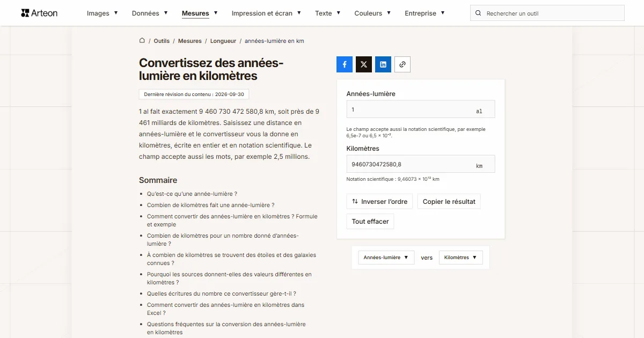
Task: Focus the Rechercher un outil search box
Action: click(x=547, y=13)
